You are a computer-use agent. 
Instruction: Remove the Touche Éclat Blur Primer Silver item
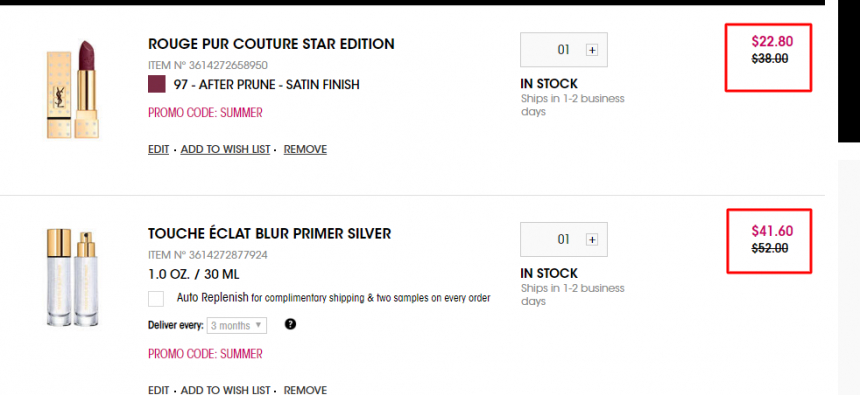coord(305,390)
